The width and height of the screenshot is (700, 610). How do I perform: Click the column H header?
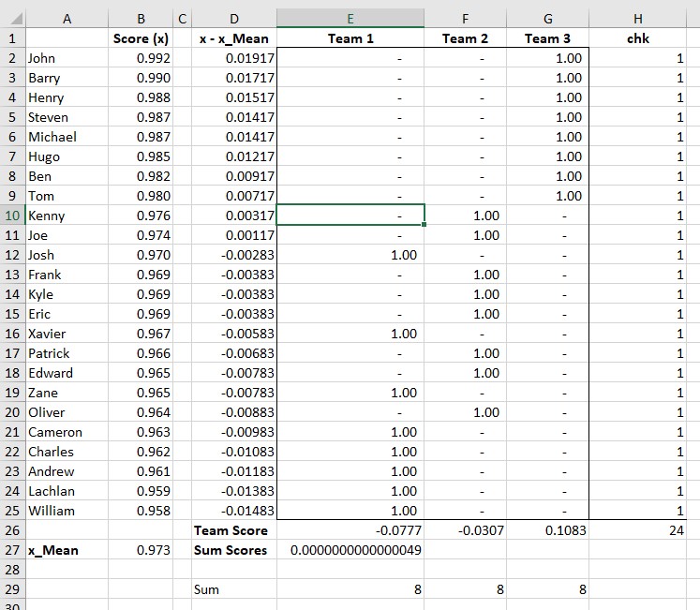[x=638, y=19]
